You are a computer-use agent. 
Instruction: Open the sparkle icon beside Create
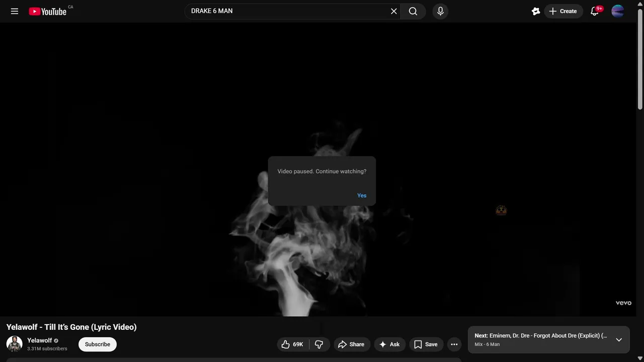point(536,11)
